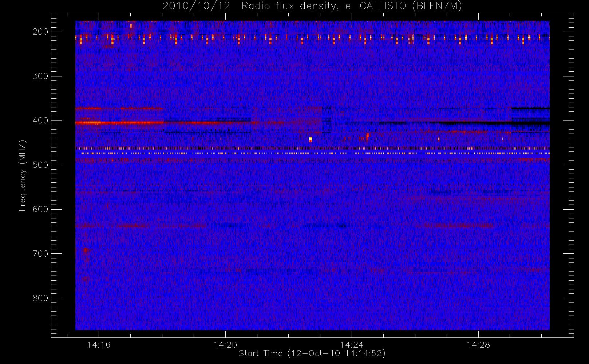The width and height of the screenshot is (589, 364).
Task: Click the bright white burst near 440 MHz
Action: pyautogui.click(x=310, y=139)
